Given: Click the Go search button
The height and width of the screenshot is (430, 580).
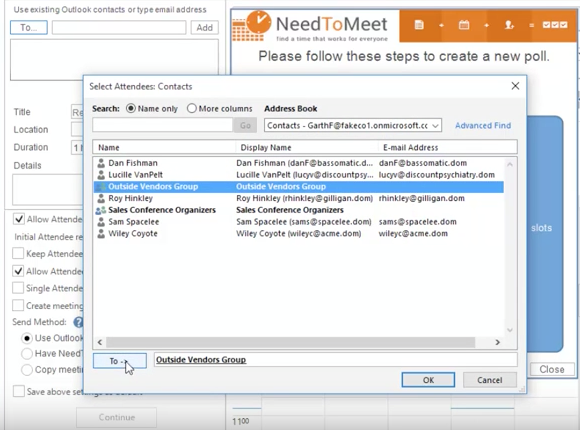Looking at the screenshot, I should pos(245,125).
